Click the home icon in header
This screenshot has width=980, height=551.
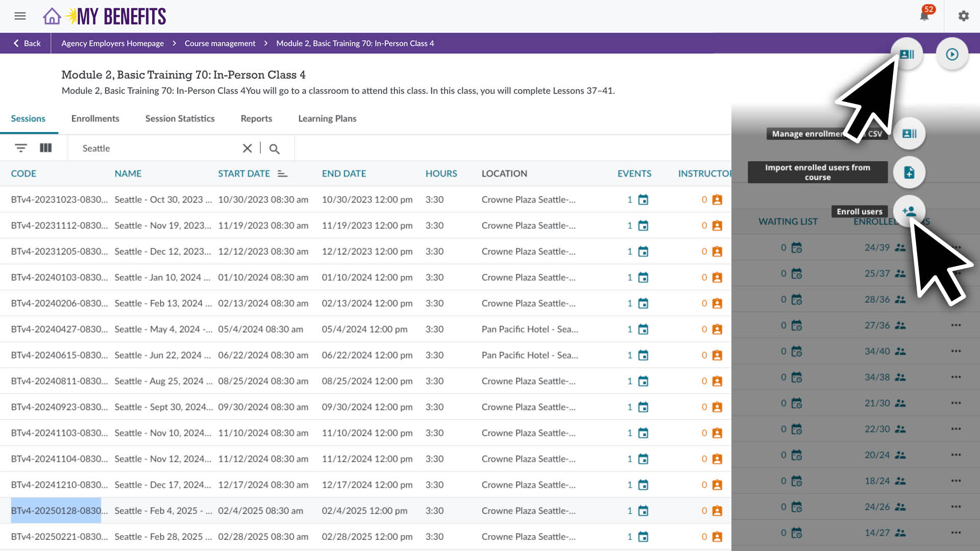52,16
